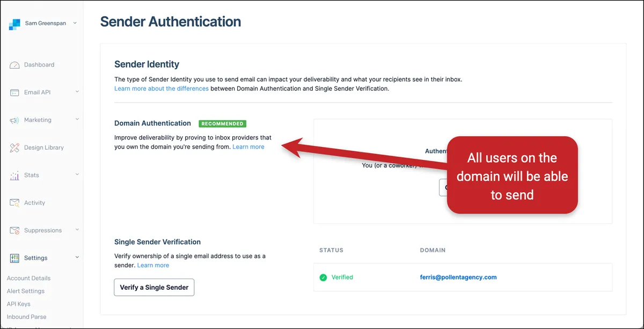The width and height of the screenshot is (644, 329).
Task: Click the Suppressions sidebar label
Action: [x=43, y=230]
